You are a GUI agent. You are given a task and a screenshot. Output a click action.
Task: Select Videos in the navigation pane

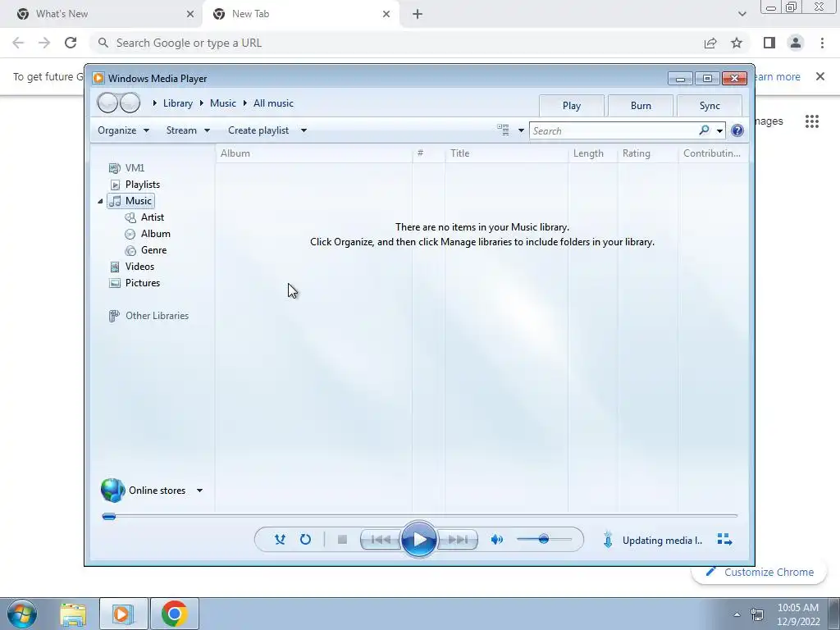coord(132,267)
